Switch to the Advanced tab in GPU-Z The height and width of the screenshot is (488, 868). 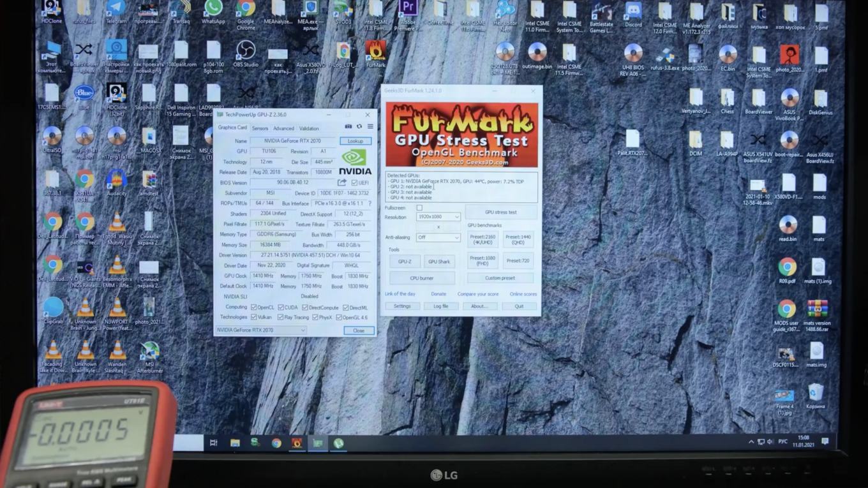pyautogui.click(x=283, y=128)
